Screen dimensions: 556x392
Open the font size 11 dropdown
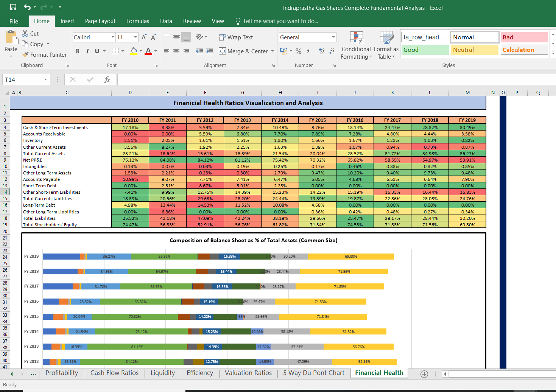[135, 37]
